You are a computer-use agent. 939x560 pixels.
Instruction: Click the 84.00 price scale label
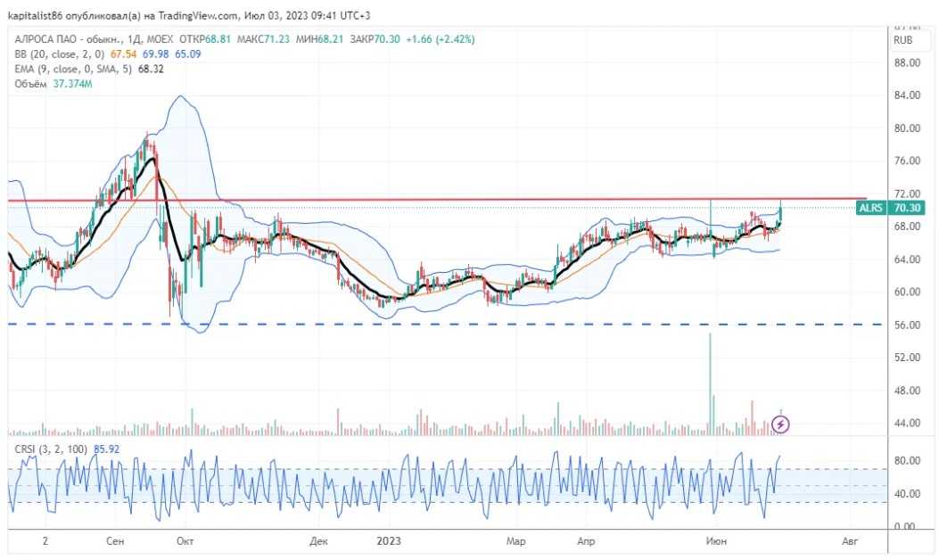[907, 95]
